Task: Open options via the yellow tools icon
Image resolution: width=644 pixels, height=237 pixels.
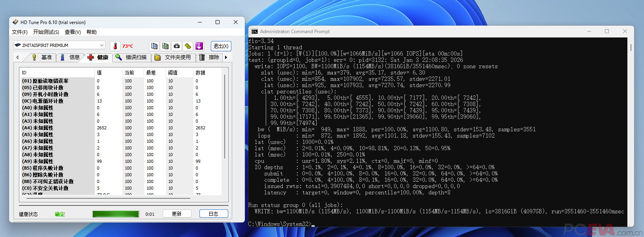Action: tap(188, 46)
